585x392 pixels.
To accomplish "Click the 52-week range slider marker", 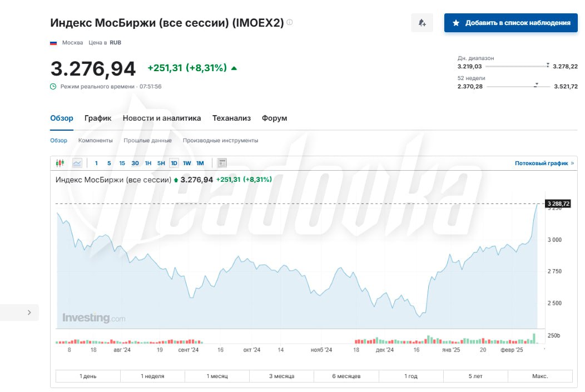I will pyautogui.click(x=536, y=86).
